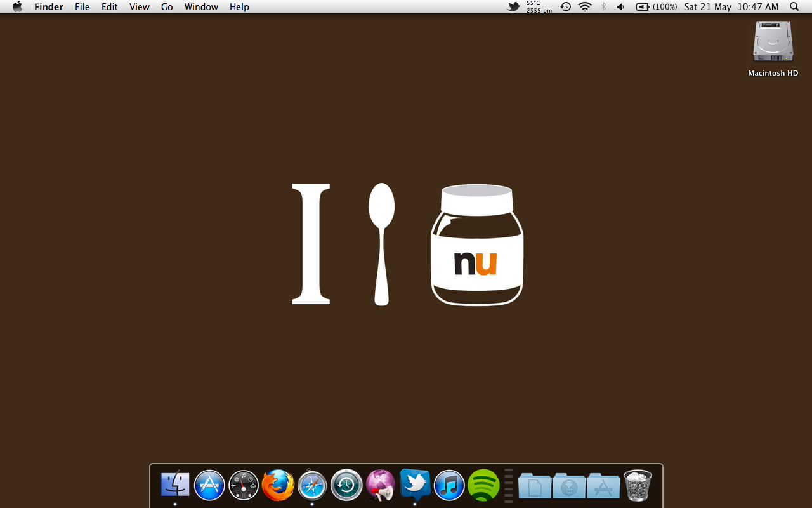Open the Wi-Fi status menu
Screen dimensions: 812x508
(584, 7)
